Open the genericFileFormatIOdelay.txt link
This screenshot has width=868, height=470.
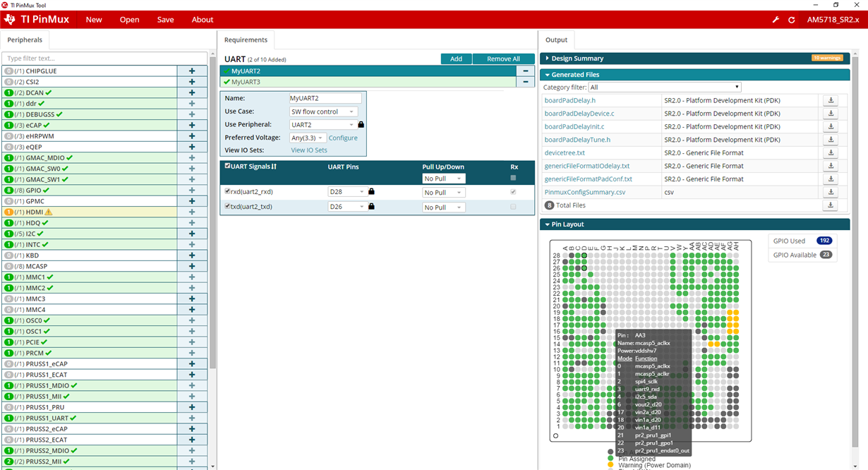587,166
